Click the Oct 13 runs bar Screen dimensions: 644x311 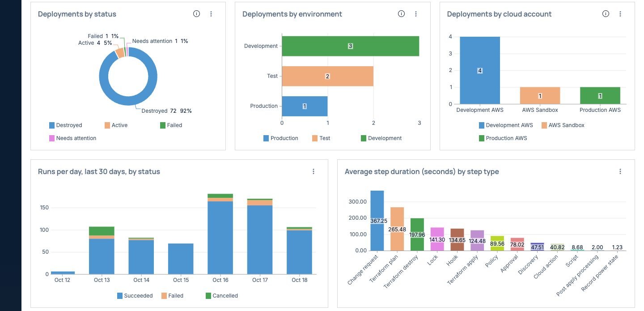pyautogui.click(x=102, y=251)
